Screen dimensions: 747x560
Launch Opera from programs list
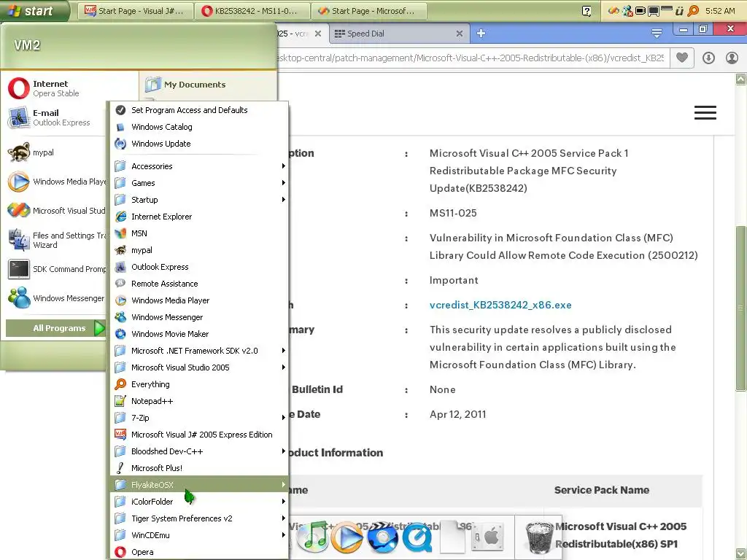pos(199,552)
